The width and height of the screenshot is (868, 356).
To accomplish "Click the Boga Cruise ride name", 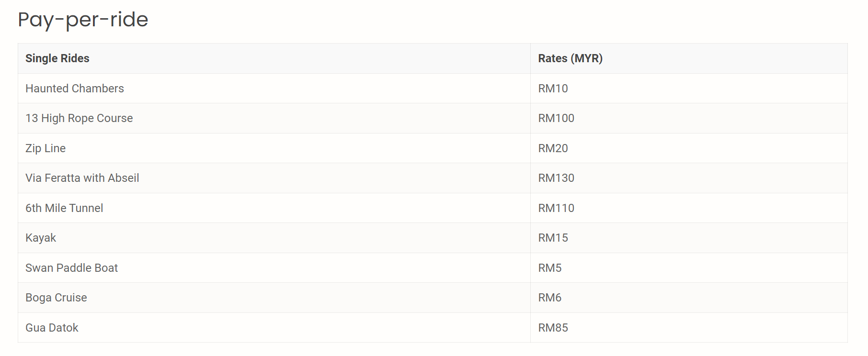I will tap(56, 298).
